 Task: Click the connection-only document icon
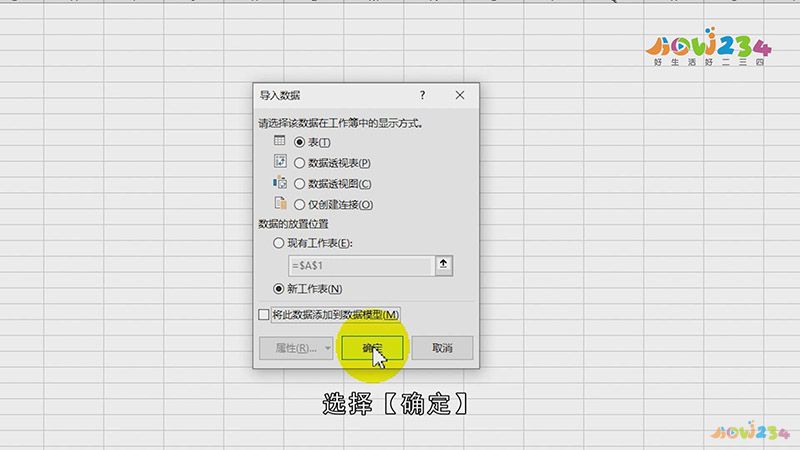coord(280,203)
